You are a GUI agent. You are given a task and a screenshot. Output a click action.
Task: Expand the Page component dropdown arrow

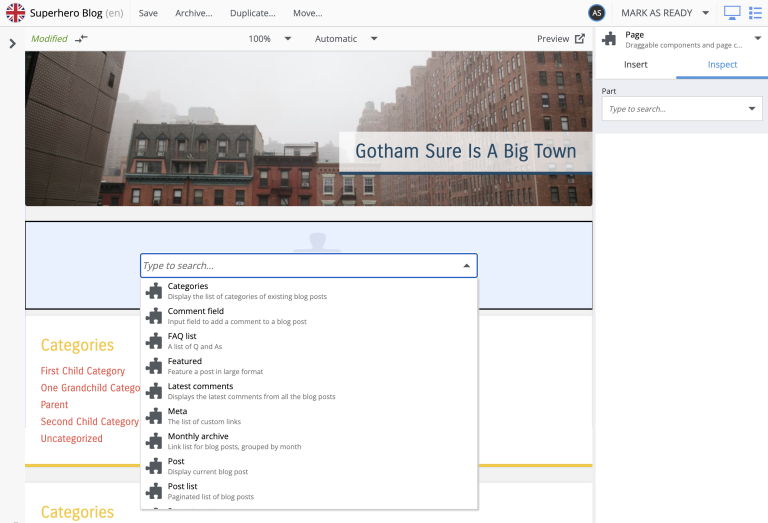click(x=757, y=39)
